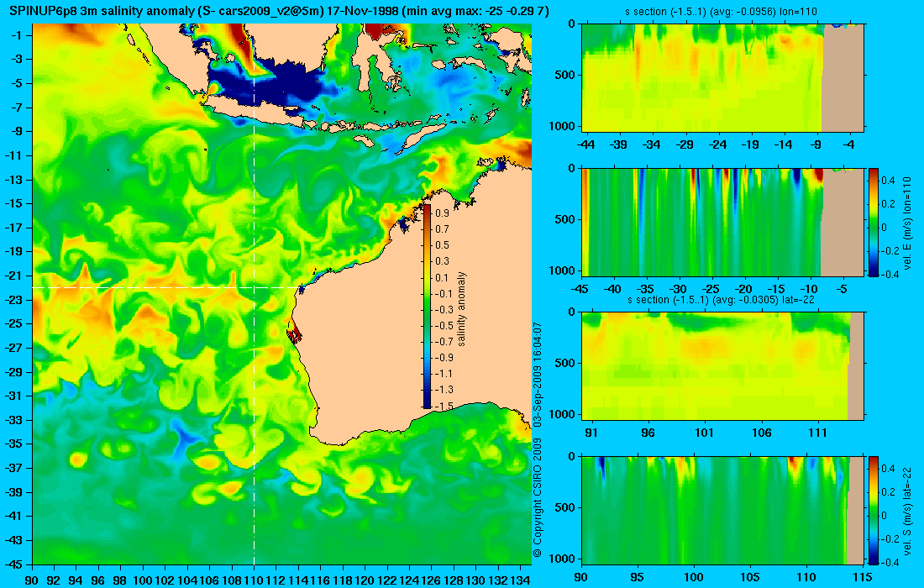Image resolution: width=924 pixels, height=588 pixels.
Task: Click the '-44' label under the lon=110 salinity section
Action: tap(586, 144)
